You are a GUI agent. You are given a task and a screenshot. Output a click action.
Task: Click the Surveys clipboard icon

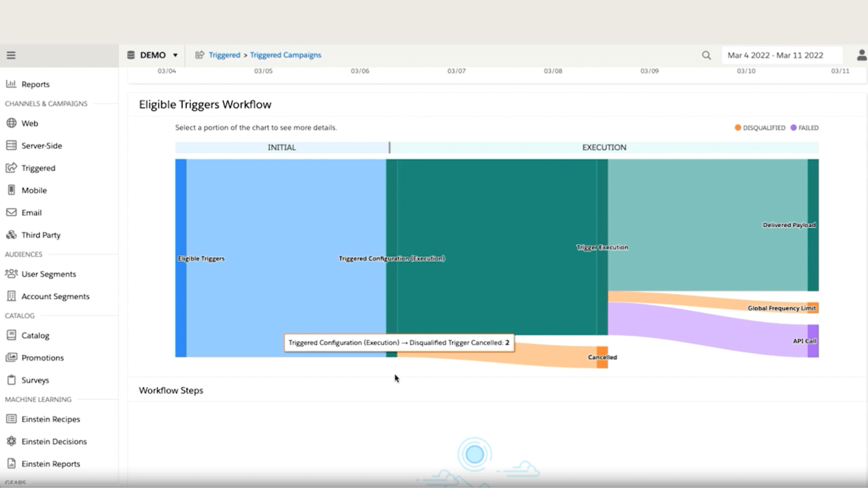pos(11,380)
